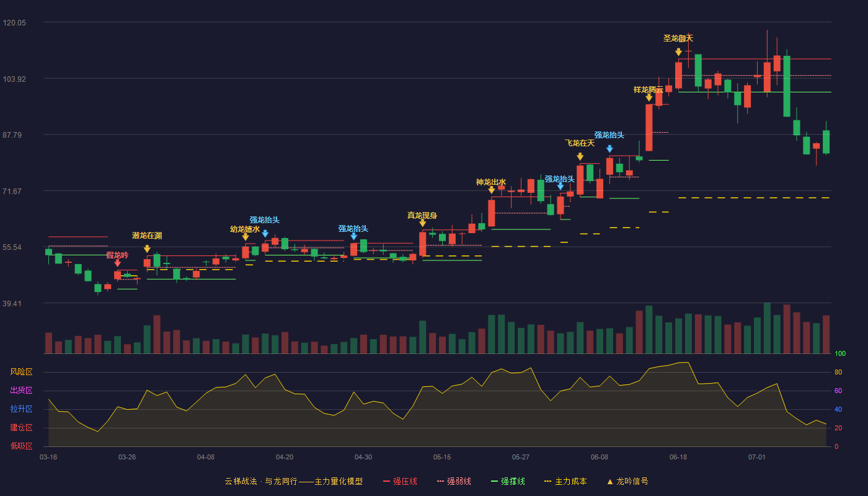Viewport: 868px width, 496px height.
Task: Click the 05-15 date label
Action: pos(442,457)
